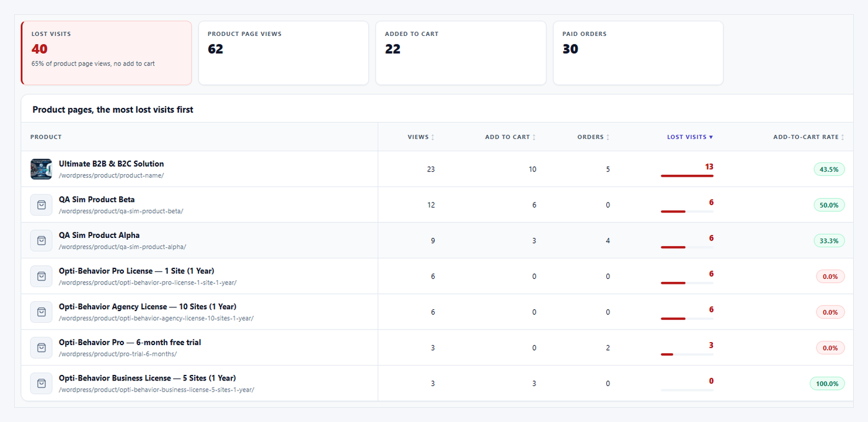
Task: Click the 0.0% rate badge for Pro 6-month free trial
Action: pos(830,348)
